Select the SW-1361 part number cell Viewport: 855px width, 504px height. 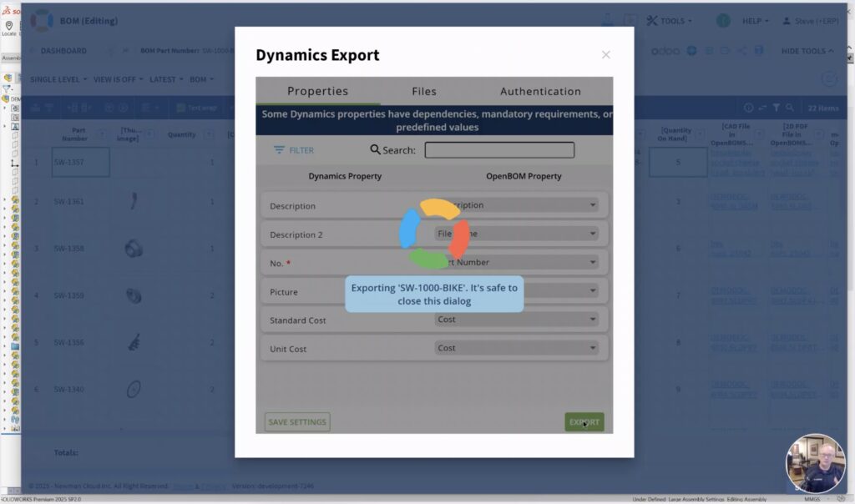(81, 202)
